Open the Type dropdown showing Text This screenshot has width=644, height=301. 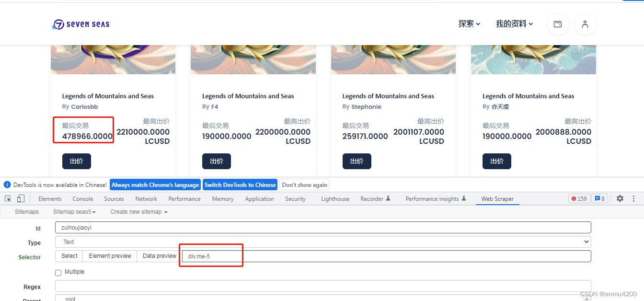tap(323, 242)
